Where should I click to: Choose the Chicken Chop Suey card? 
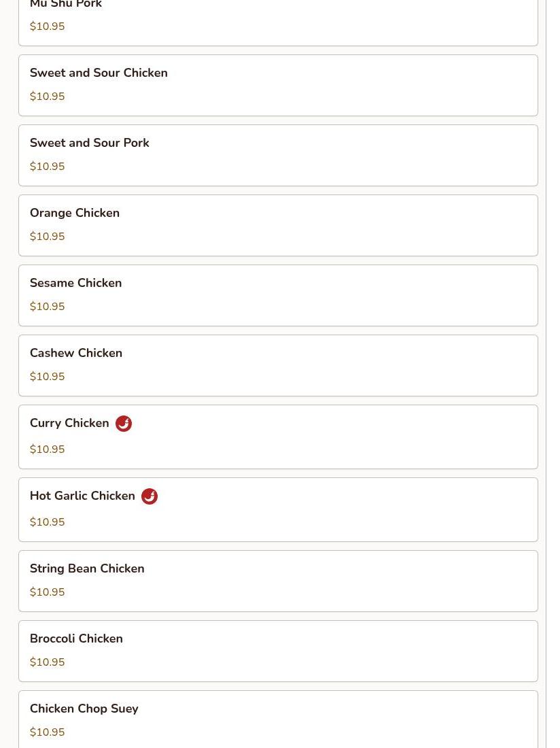[x=279, y=719]
